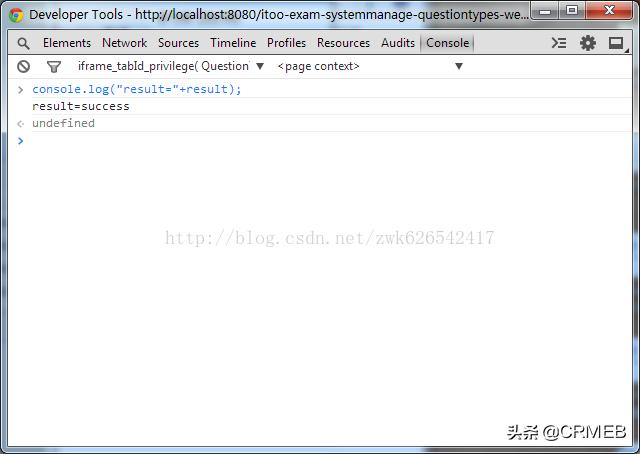Minimize the Developer Tools window
The height and width of the screenshot is (454, 640).
coord(545,11)
